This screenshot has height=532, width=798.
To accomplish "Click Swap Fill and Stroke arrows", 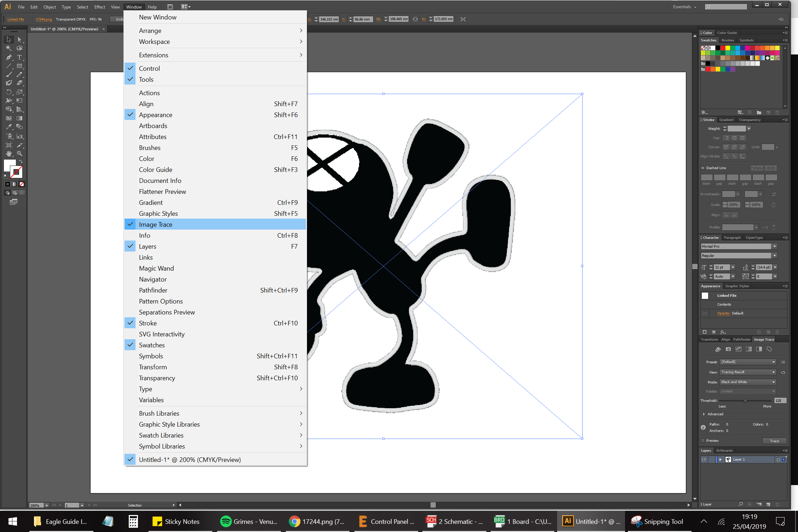I will tap(21, 161).
